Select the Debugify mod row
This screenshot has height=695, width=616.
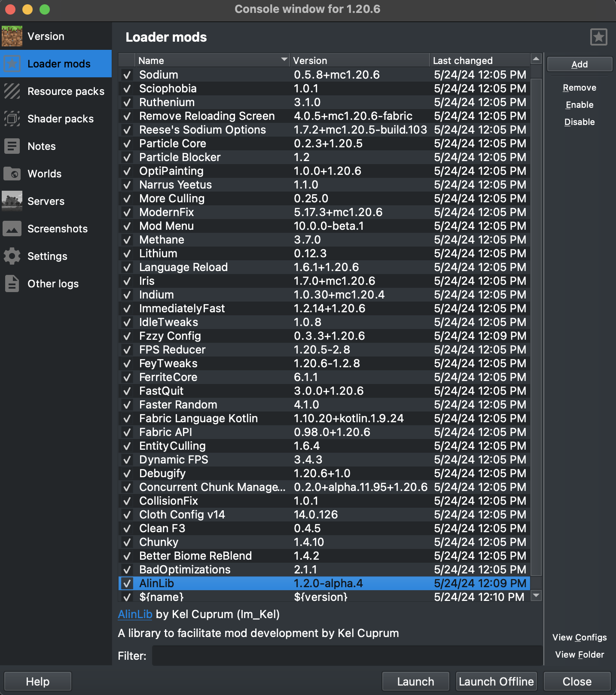(324, 473)
